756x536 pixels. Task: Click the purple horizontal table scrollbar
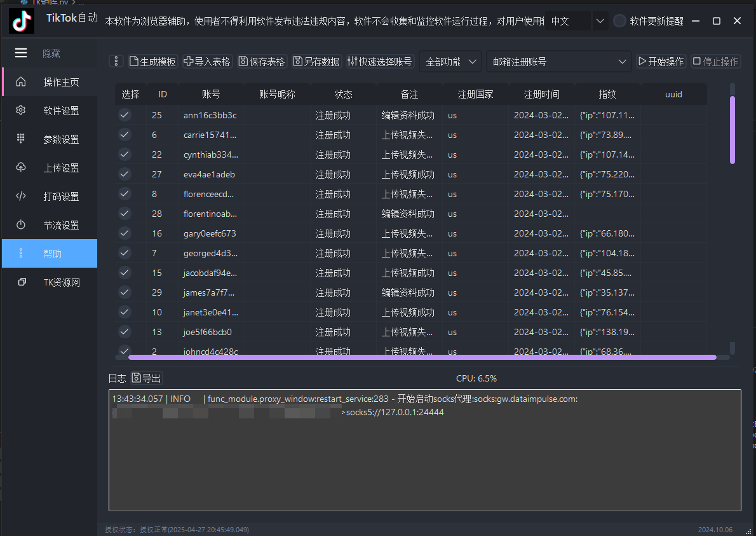422,357
